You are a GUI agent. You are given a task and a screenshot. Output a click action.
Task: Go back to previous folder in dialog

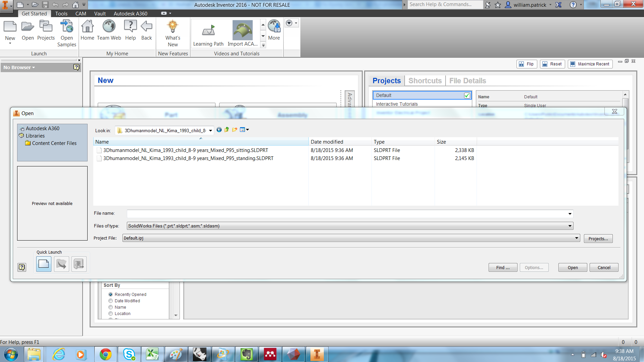[x=219, y=130]
